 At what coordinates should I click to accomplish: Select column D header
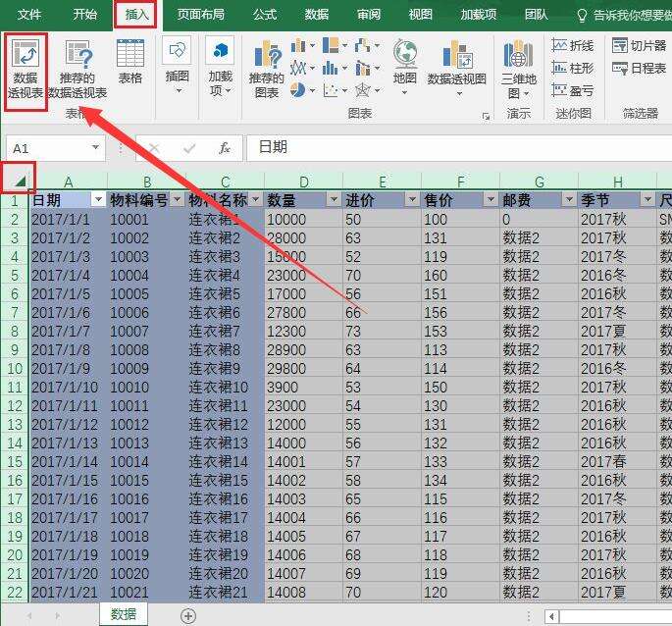point(304,182)
